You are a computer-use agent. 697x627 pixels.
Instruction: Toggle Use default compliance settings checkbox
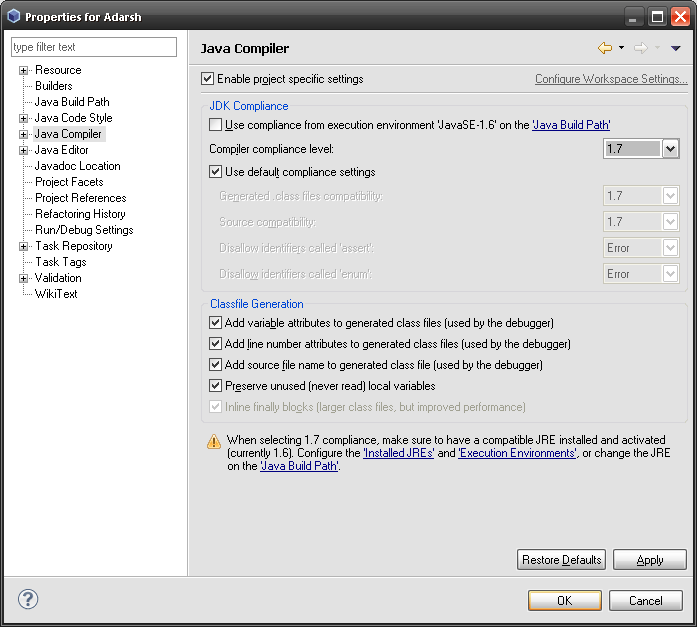pos(216,172)
